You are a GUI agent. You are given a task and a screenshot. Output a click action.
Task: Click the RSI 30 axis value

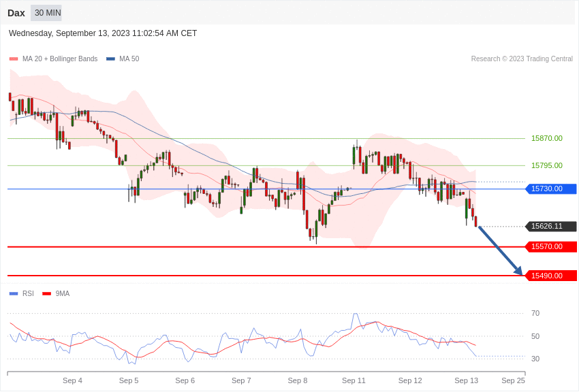tap(535, 359)
